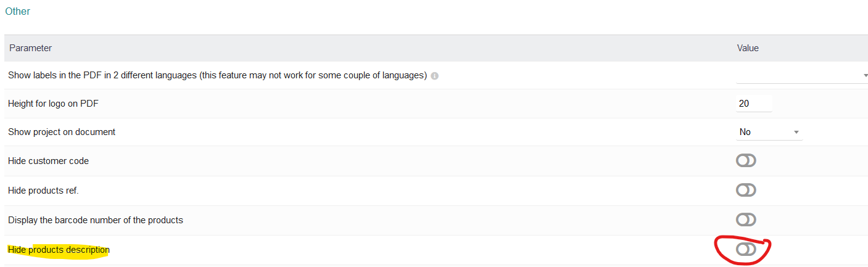This screenshot has height=267, width=868.
Task: Click the Other section heading
Action: tap(17, 11)
